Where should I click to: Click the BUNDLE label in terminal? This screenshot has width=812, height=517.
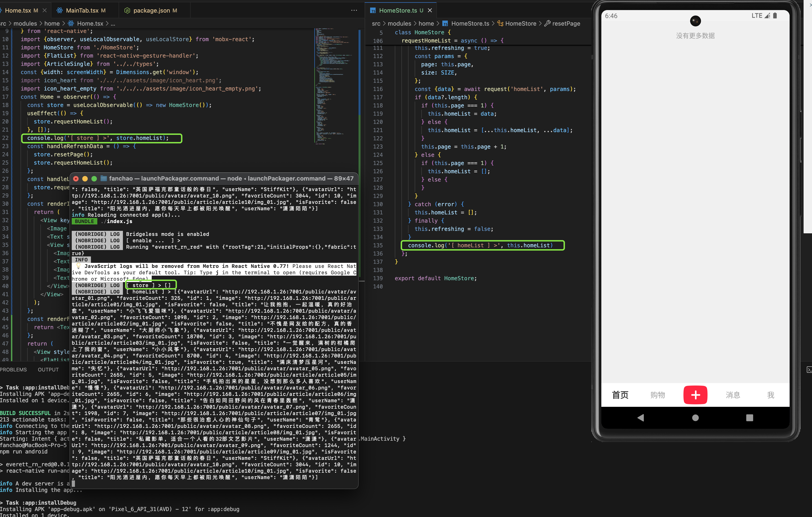[x=84, y=221]
